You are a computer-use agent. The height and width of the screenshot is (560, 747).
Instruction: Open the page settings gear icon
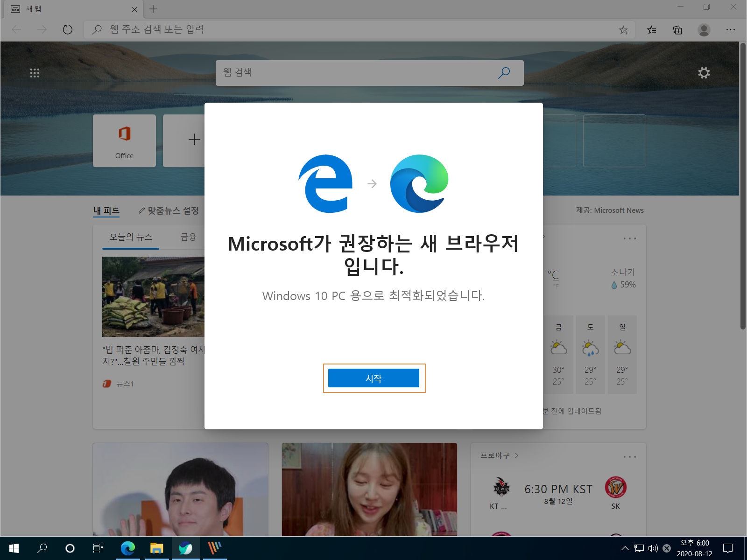704,73
